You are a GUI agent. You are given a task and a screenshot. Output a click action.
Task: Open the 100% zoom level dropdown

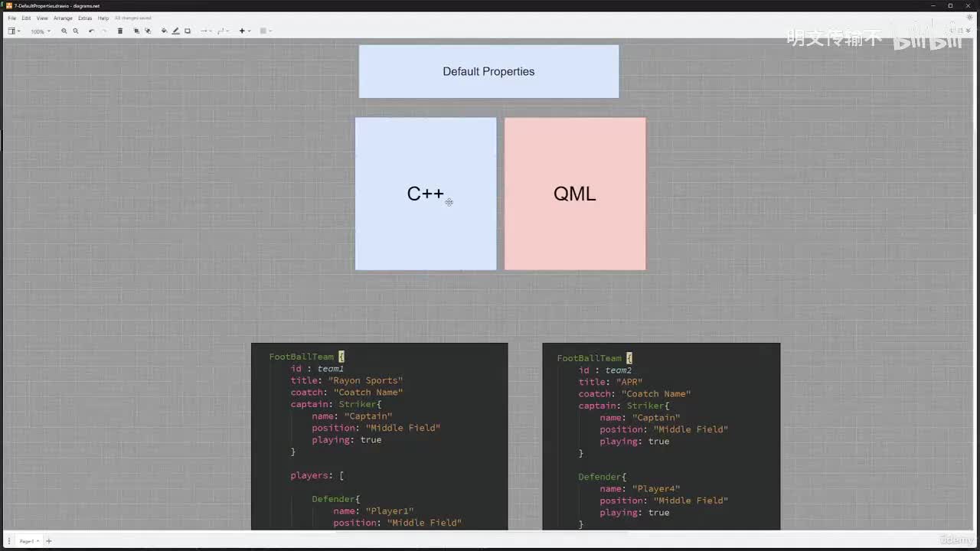41,31
